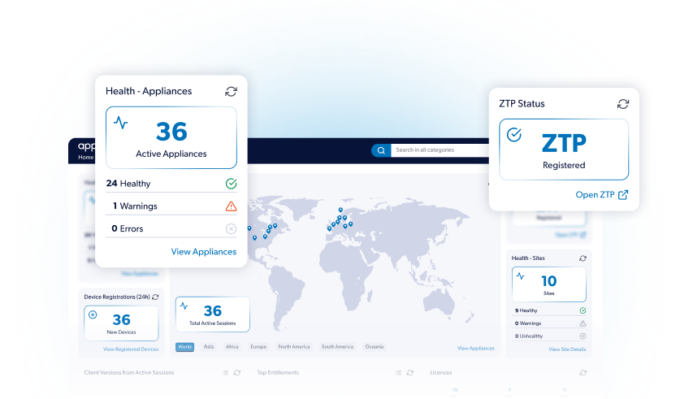This screenshot has width=680, height=399.
Task: Click the circle icon beside 0 Unhealthy sites
Action: pyautogui.click(x=583, y=336)
